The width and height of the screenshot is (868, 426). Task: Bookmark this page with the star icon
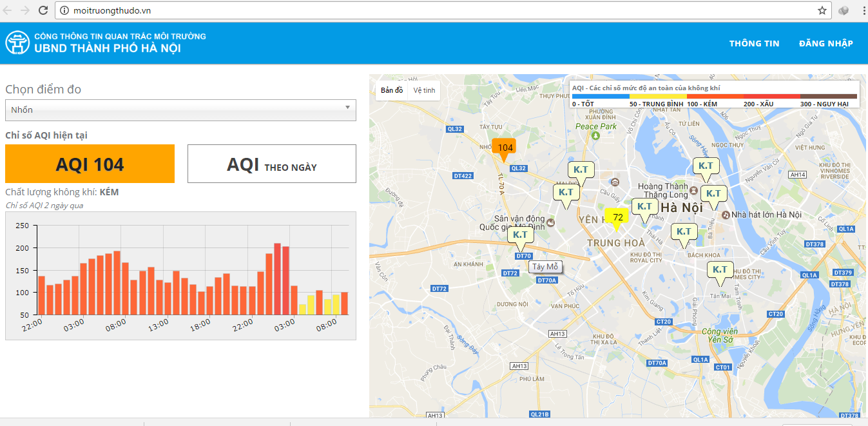[x=822, y=10]
